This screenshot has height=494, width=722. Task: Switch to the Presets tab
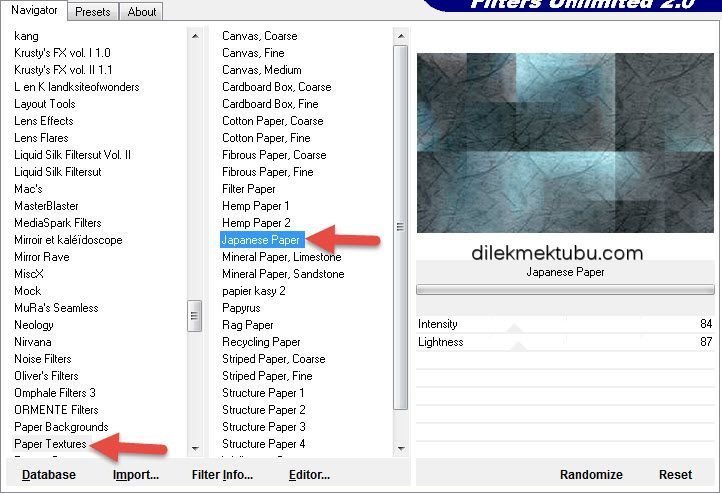point(93,12)
